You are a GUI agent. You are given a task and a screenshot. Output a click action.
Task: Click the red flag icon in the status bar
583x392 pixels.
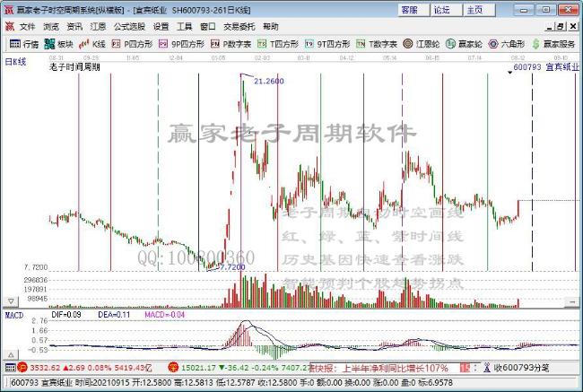(x=465, y=368)
